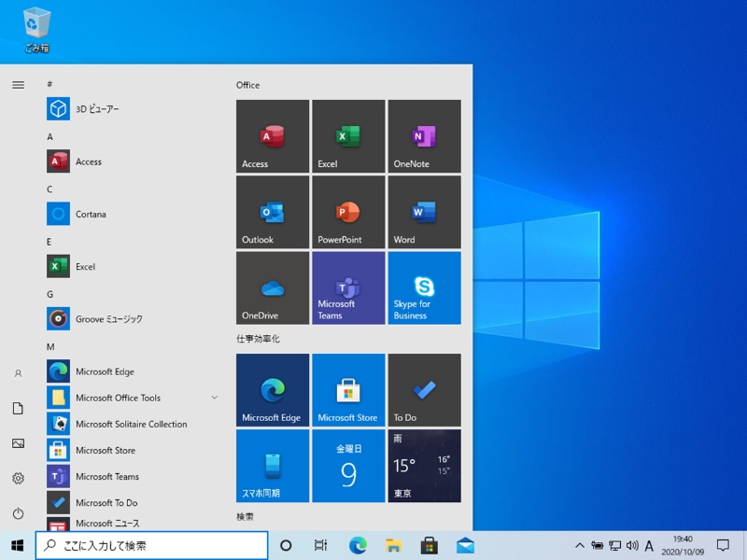Click the volume icon in system tray
The image size is (747, 560).
(x=632, y=545)
